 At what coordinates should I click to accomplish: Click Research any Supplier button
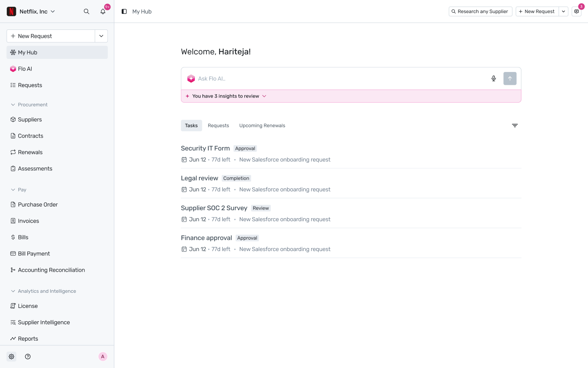pyautogui.click(x=480, y=11)
